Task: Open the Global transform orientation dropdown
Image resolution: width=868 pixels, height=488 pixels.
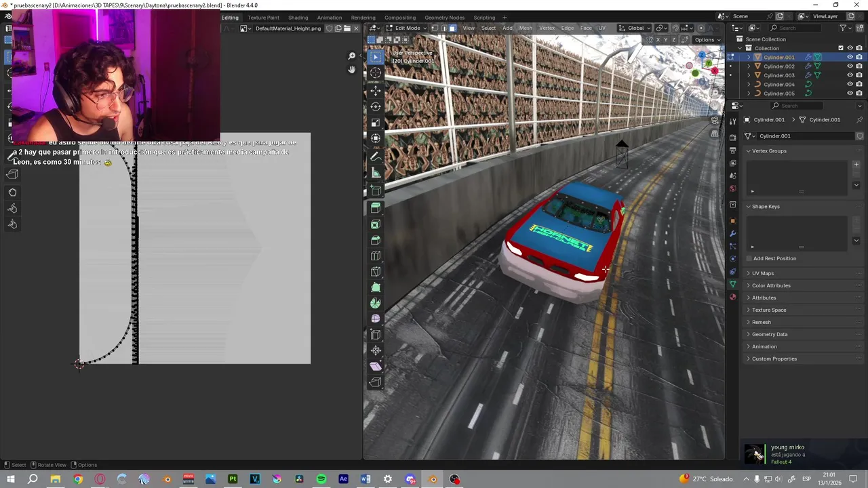Action: pos(635,28)
